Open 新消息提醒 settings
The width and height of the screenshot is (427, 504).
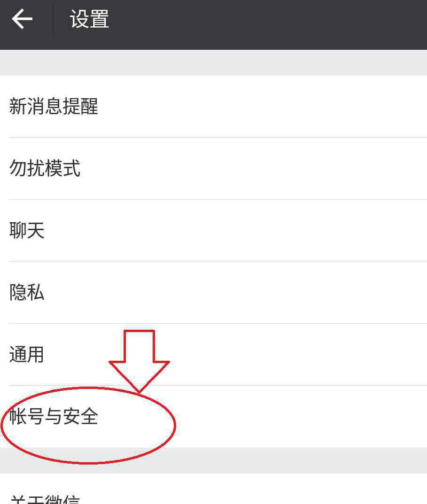[213, 107]
